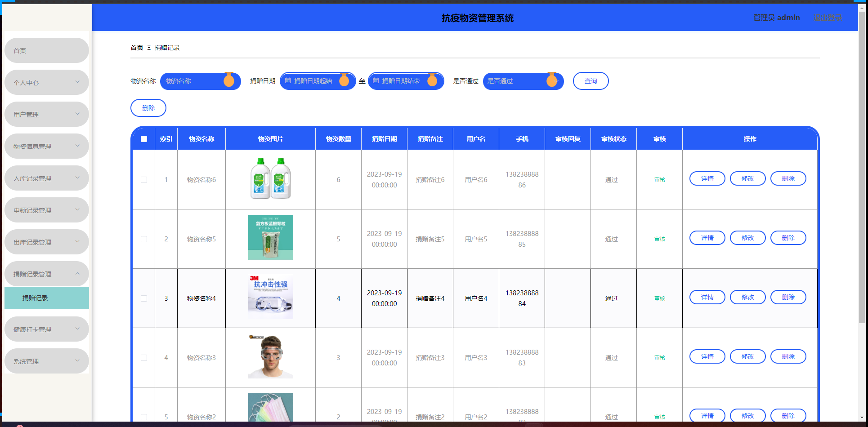Viewport: 868px width, 427px height.
Task: Click orange medal icon in 物资名称 search box
Action: [229, 80]
